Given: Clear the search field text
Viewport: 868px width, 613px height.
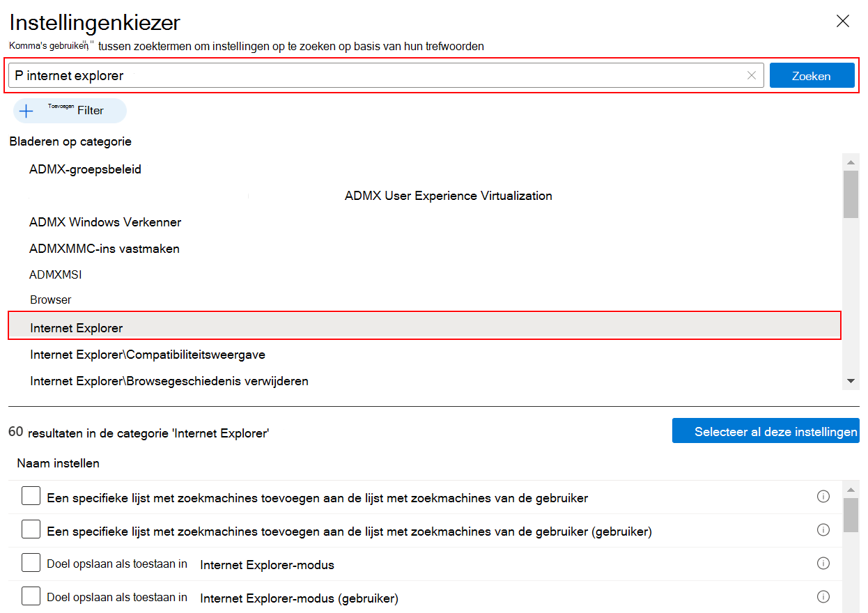Looking at the screenshot, I should click(x=751, y=75).
